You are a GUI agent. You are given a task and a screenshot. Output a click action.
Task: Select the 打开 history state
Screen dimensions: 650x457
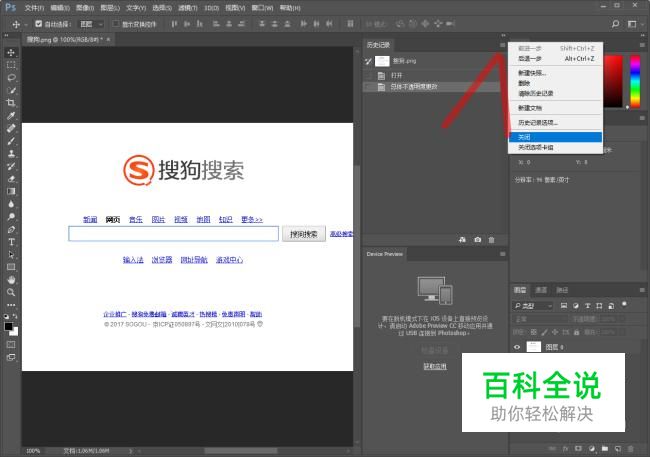point(431,75)
